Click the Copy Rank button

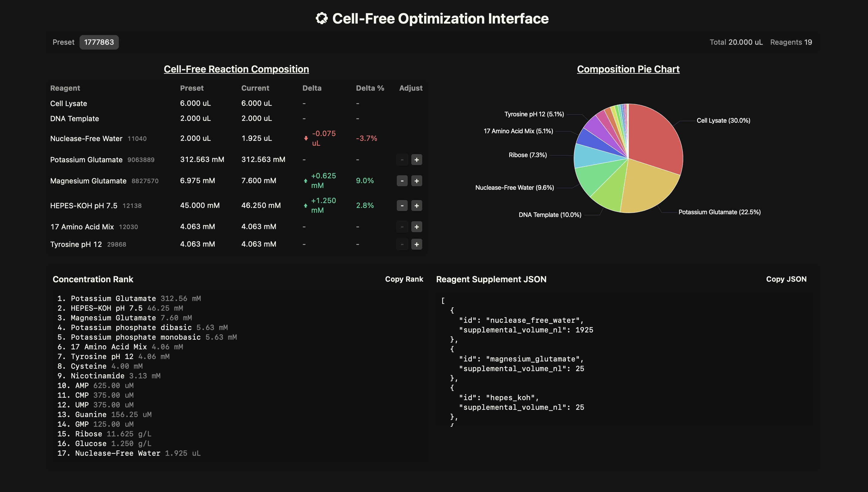404,279
